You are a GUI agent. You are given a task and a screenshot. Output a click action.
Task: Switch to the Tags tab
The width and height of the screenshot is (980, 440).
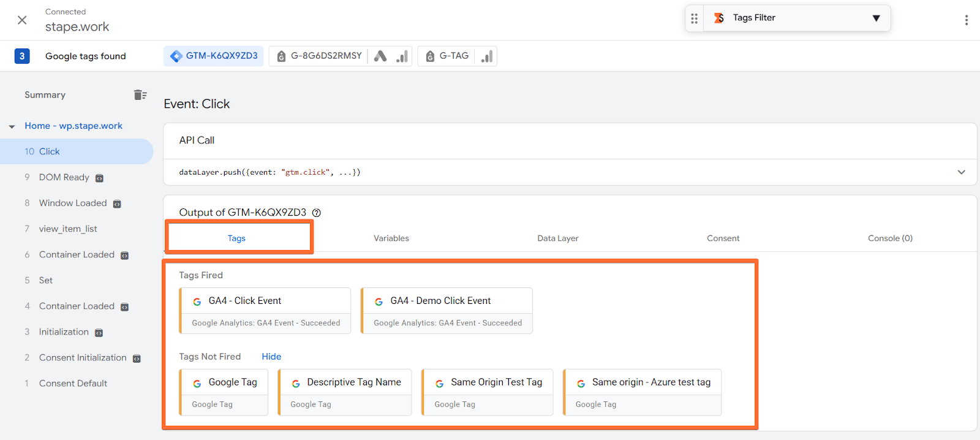tap(236, 238)
